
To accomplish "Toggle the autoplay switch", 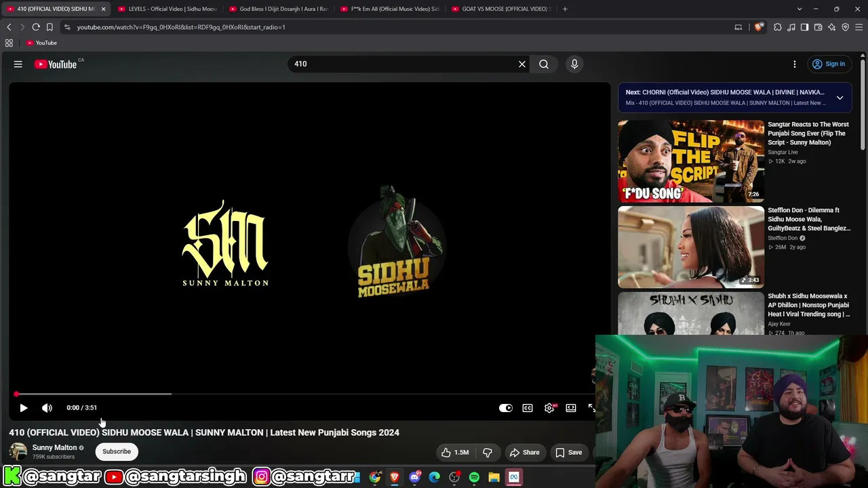I will click(x=506, y=408).
